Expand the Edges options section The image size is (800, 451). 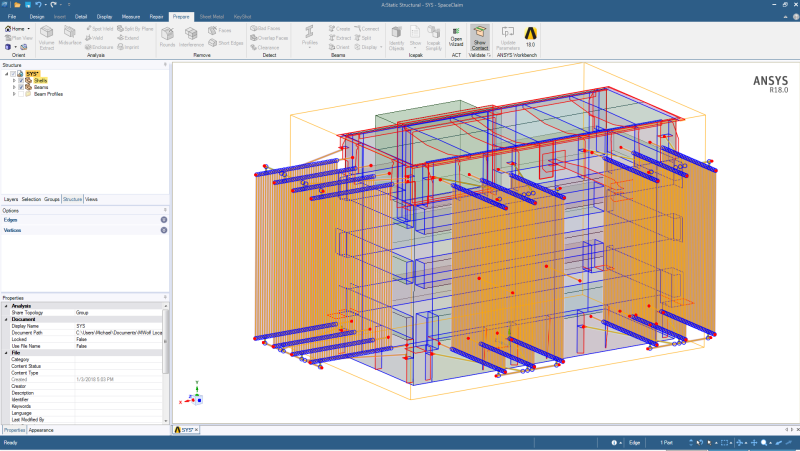(164, 220)
